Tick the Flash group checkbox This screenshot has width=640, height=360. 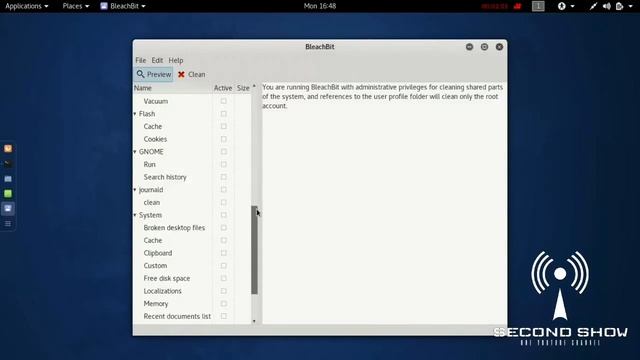tap(224, 113)
